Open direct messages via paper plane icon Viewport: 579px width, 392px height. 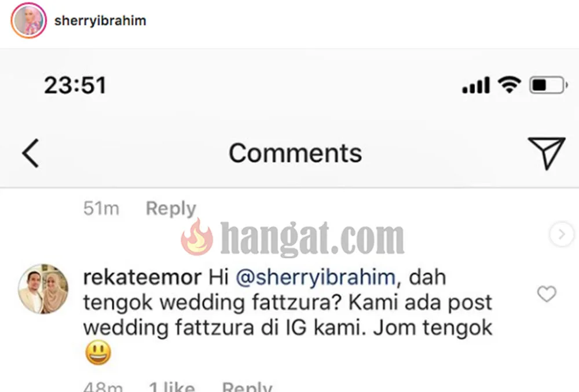click(547, 153)
